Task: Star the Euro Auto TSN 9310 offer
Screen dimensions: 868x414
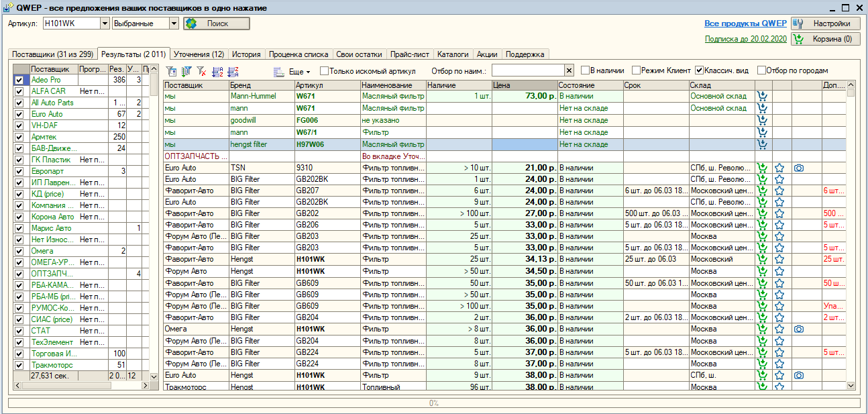Action: pyautogui.click(x=779, y=168)
